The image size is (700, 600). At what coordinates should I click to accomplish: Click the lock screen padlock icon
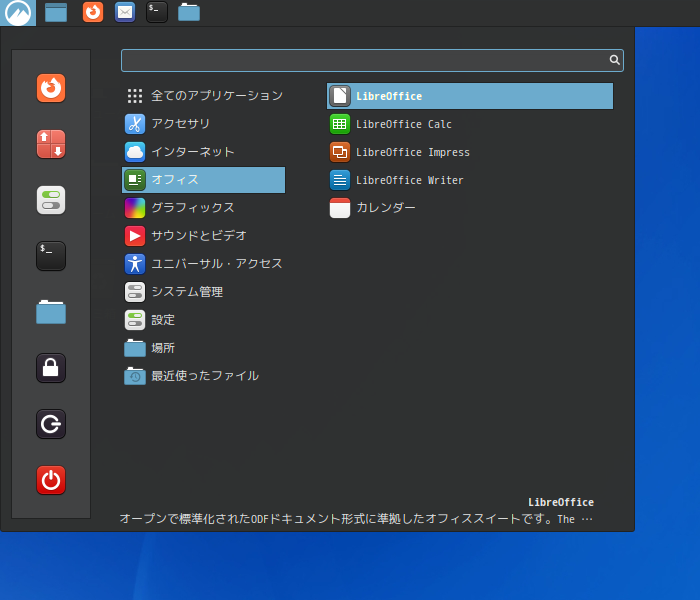pyautogui.click(x=51, y=368)
